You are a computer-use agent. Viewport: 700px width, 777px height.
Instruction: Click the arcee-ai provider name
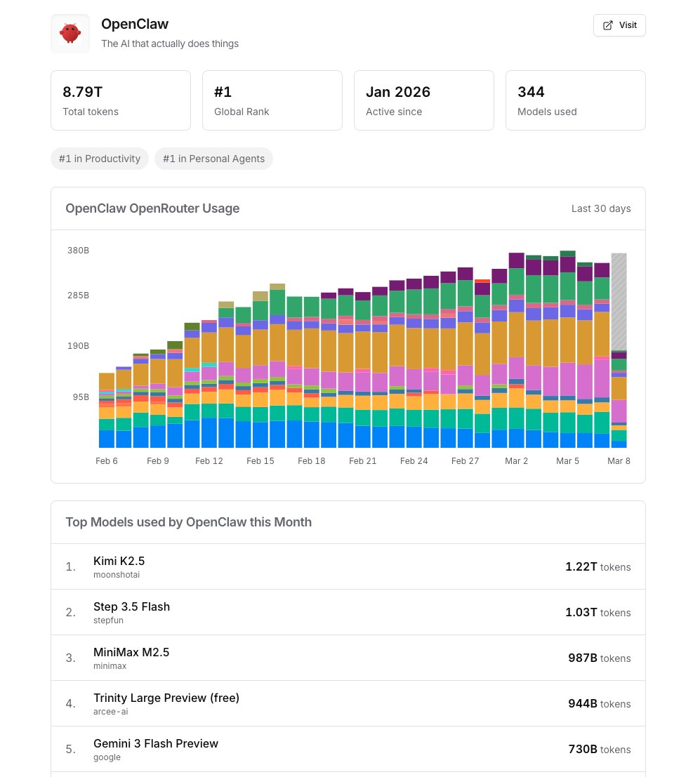[x=110, y=712]
